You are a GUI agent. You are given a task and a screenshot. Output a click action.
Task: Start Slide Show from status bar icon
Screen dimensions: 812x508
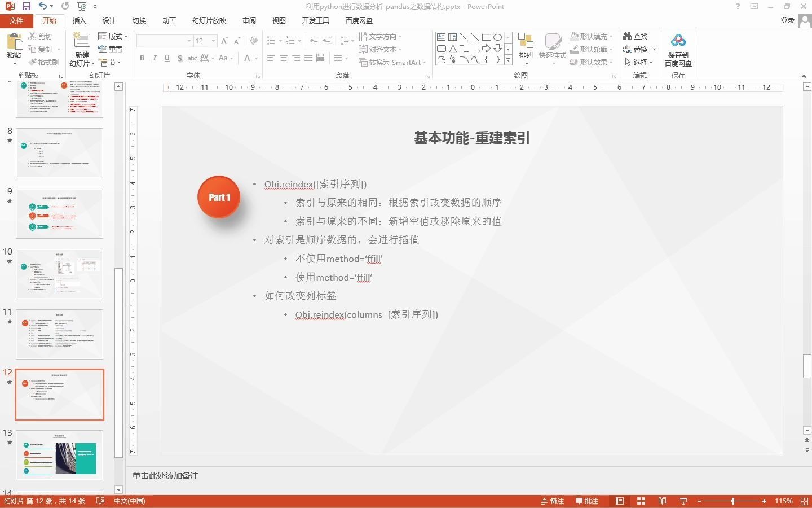tap(683, 501)
